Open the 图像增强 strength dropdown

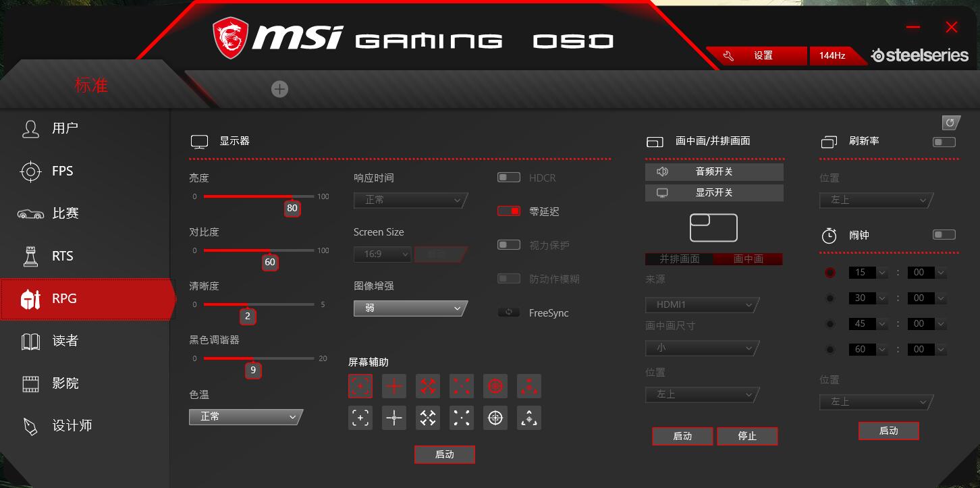[x=409, y=308]
